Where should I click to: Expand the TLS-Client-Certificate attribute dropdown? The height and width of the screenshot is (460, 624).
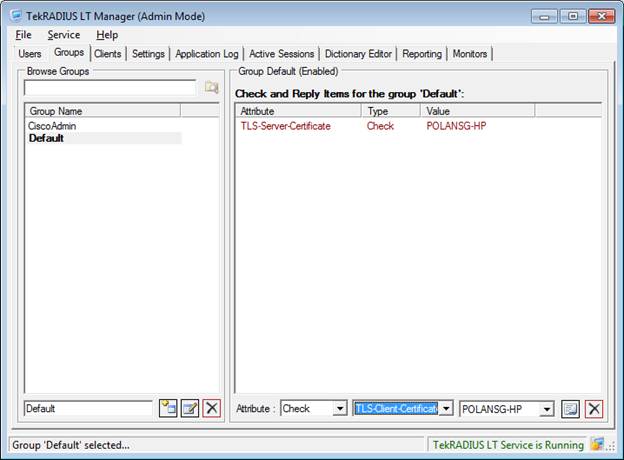click(x=446, y=409)
